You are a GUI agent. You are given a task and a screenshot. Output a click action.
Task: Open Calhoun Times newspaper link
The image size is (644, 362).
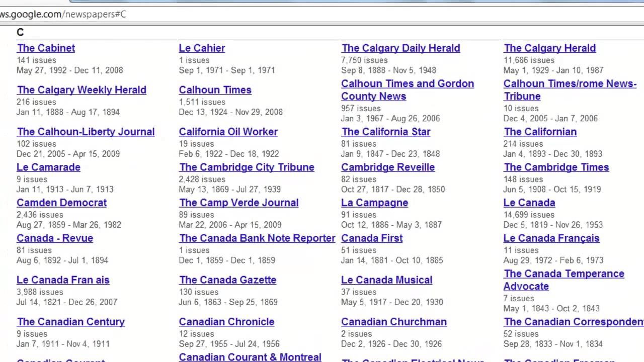click(x=215, y=90)
